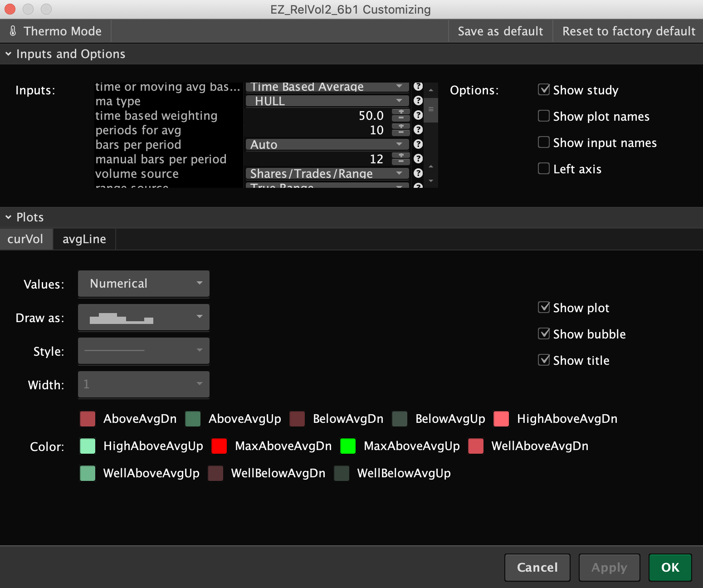Enable Show input names checkbox
This screenshot has width=703, height=588.
(x=544, y=142)
